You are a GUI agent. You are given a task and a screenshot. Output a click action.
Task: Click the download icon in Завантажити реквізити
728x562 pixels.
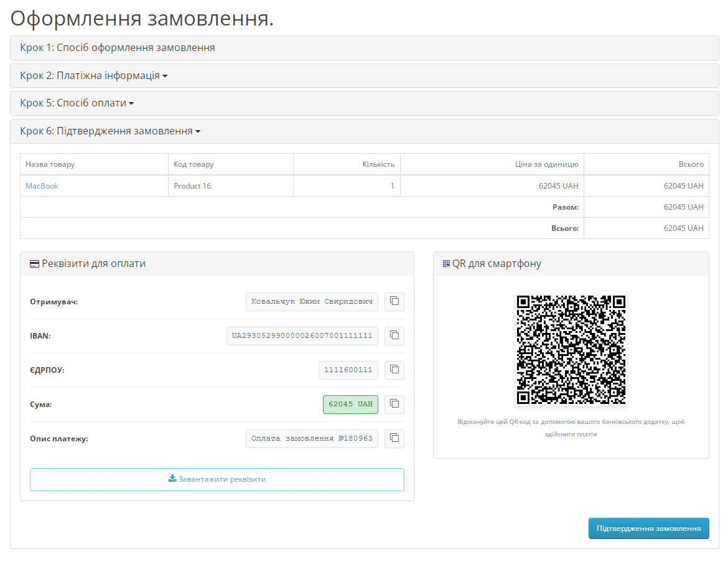pyautogui.click(x=172, y=479)
